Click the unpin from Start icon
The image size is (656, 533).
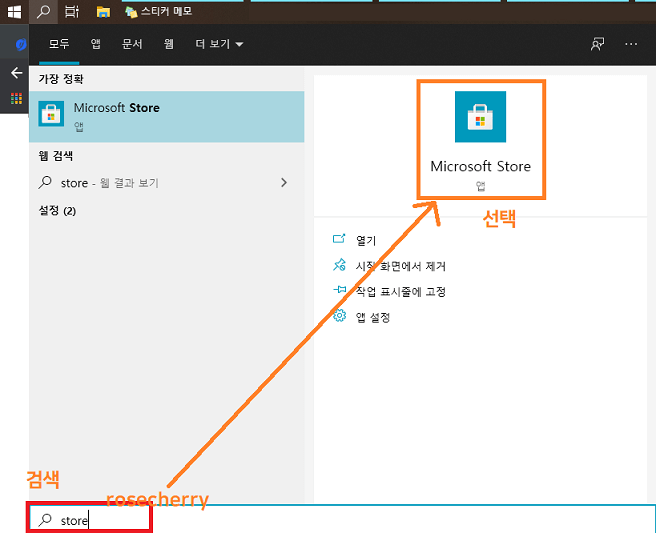coord(339,264)
